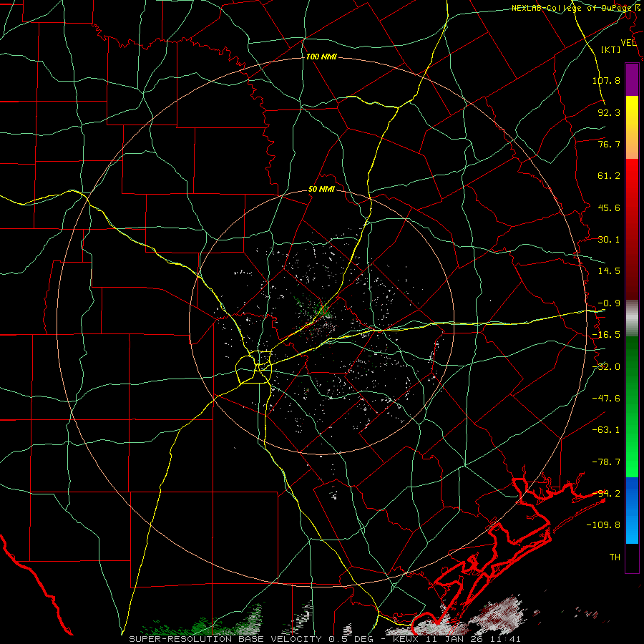This screenshot has width=644, height=644.
Task: Click the TH legend label
Action: (x=615, y=557)
